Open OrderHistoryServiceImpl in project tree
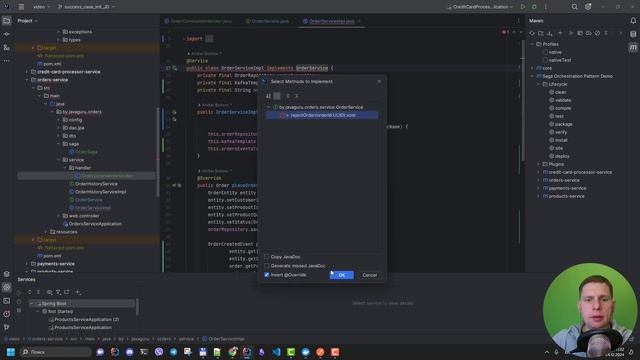The width and height of the screenshot is (640, 360). pyautogui.click(x=97, y=192)
